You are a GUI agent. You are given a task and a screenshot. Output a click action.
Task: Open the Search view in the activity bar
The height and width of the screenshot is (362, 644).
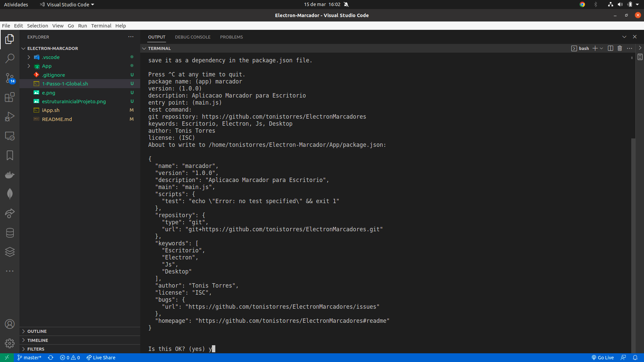(x=10, y=58)
